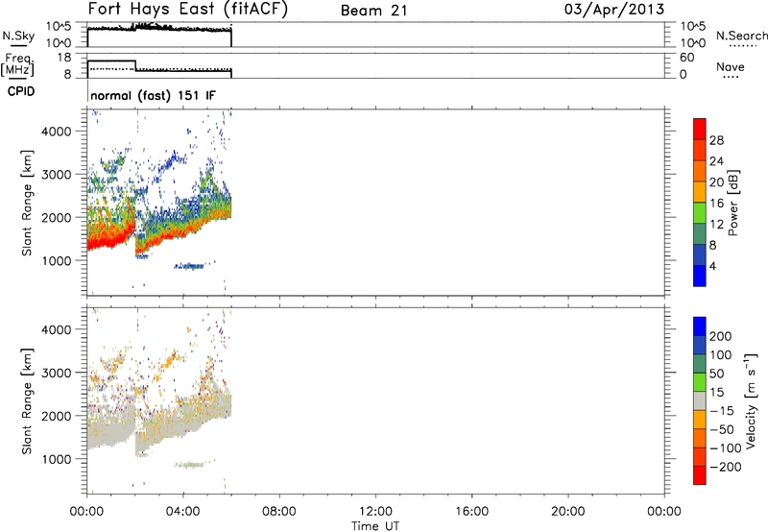
Task: Click the gray swatch on the velocity colorbar
Action: pyautogui.click(x=700, y=400)
